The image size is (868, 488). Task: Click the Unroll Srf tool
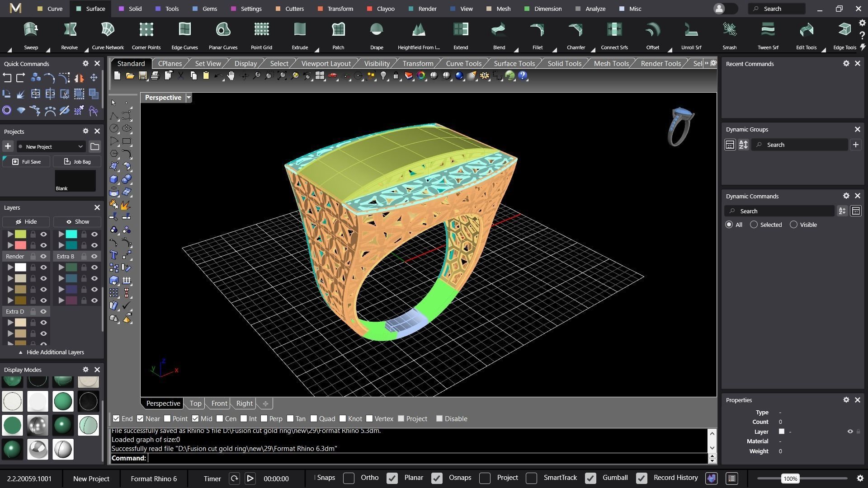pyautogui.click(x=691, y=30)
